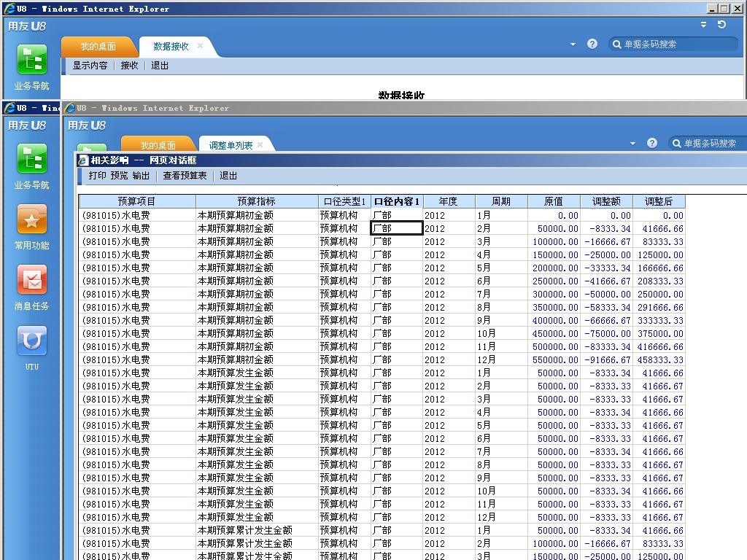Click 调整额 -33333.34 cell
747x560 pixels.
(606, 268)
